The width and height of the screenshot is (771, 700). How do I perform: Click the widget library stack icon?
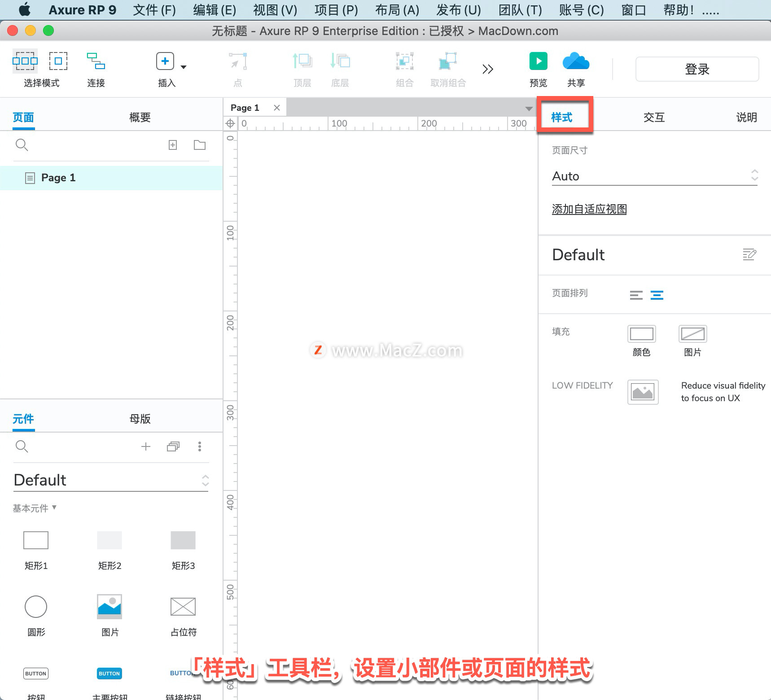pyautogui.click(x=173, y=446)
